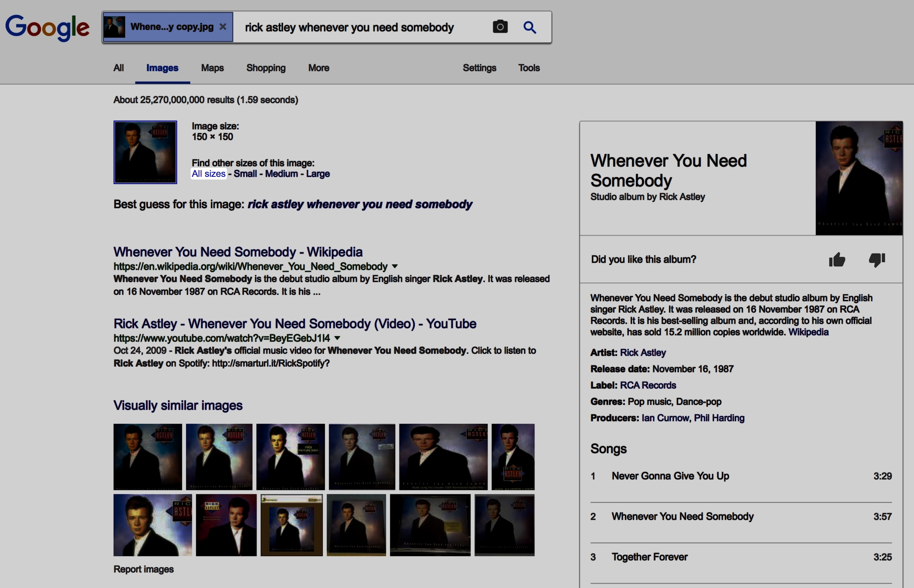
Task: Open fourth similar image in top row
Action: [362, 457]
